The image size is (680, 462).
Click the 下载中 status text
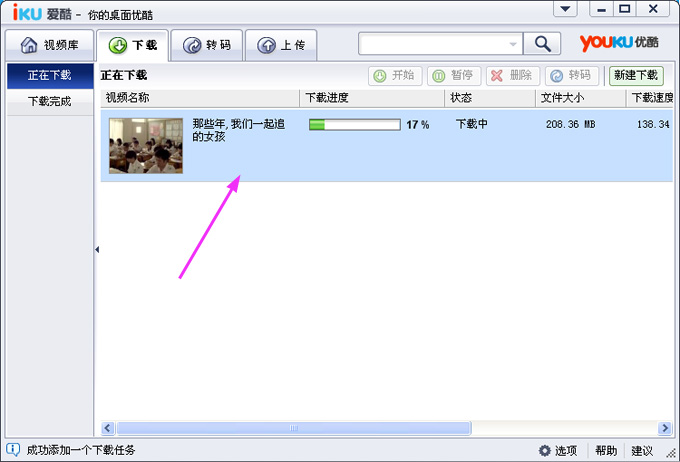(472, 124)
